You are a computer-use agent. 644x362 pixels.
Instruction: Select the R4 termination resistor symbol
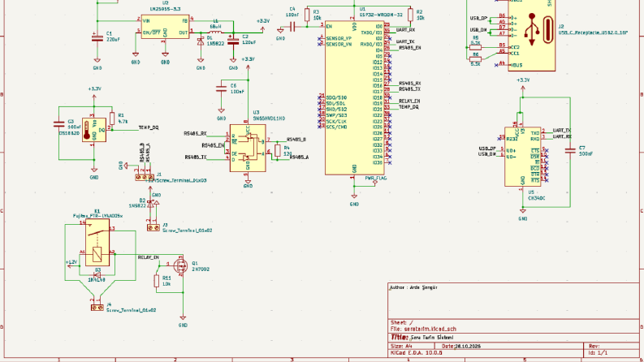tap(278, 150)
